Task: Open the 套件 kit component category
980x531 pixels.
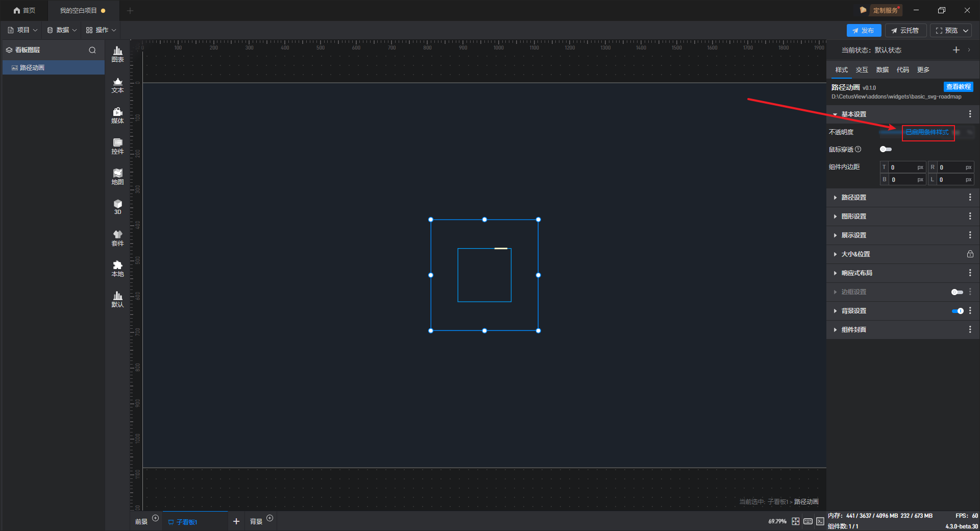Action: pyautogui.click(x=117, y=238)
